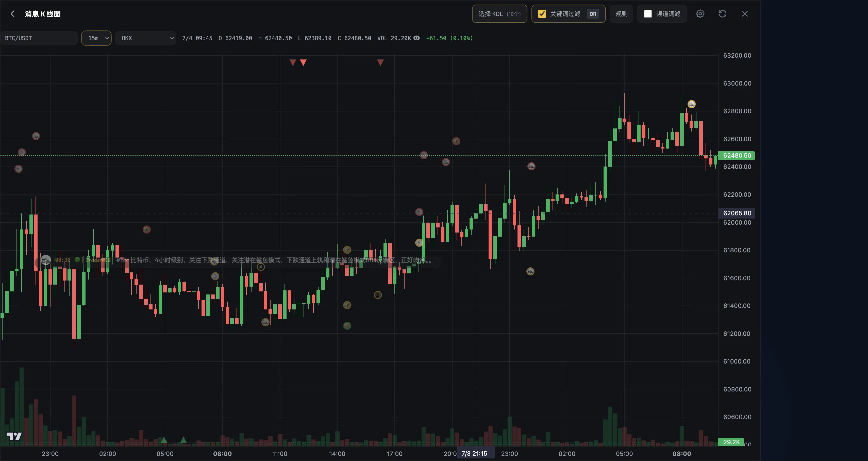Select the low value L 62389.10
The image size is (868, 461).
(315, 38)
